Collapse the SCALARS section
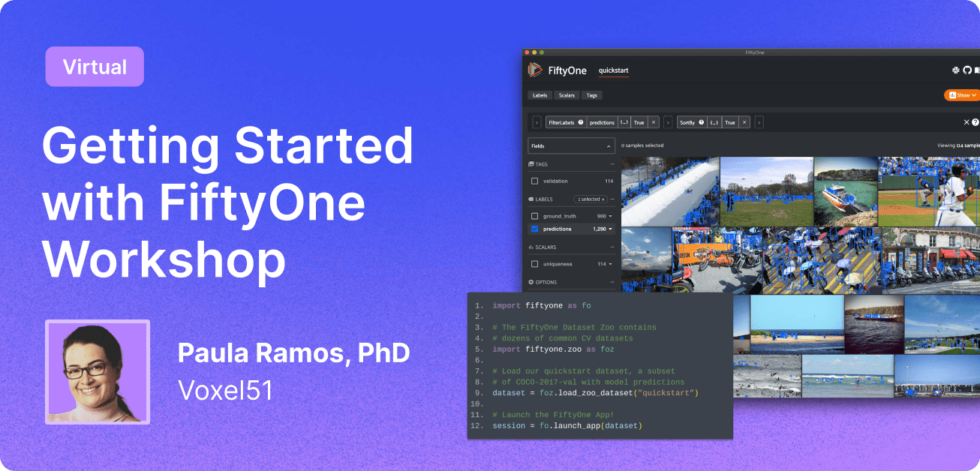Screen dimensions: 980x471 (612, 247)
